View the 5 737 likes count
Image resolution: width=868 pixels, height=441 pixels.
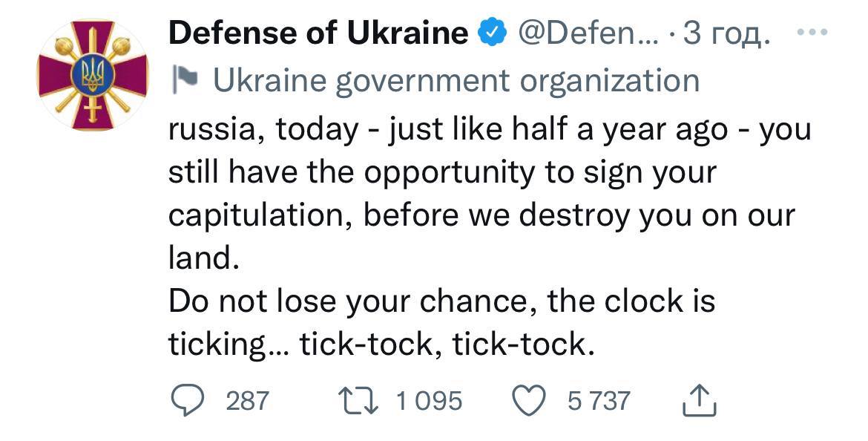point(599,402)
